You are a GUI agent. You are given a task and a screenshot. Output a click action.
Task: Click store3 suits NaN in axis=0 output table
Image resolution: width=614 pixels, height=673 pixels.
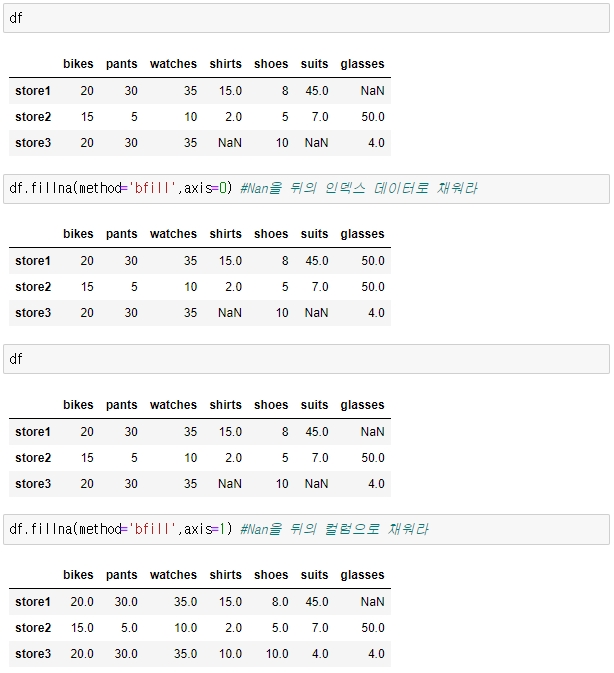coord(316,312)
